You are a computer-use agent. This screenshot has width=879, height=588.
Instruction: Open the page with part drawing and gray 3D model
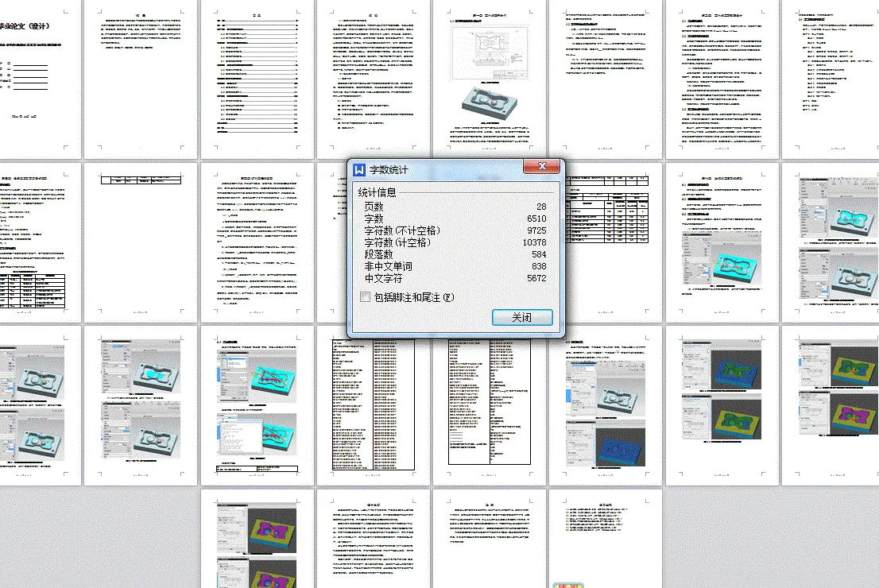pos(489,79)
